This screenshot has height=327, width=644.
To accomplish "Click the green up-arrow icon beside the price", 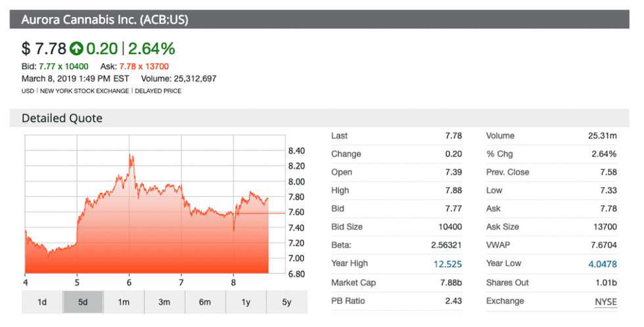I will click(x=77, y=49).
